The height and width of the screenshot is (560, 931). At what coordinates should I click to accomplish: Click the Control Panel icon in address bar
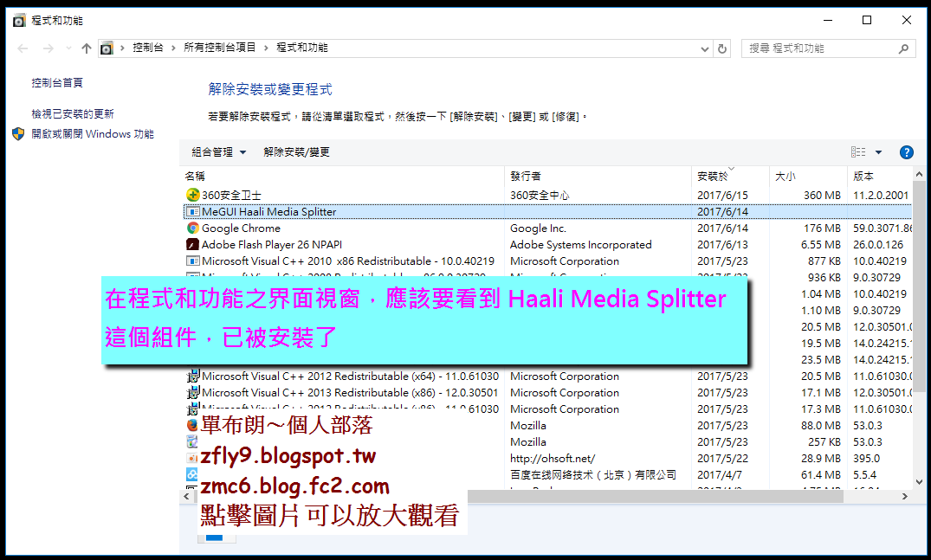(107, 48)
